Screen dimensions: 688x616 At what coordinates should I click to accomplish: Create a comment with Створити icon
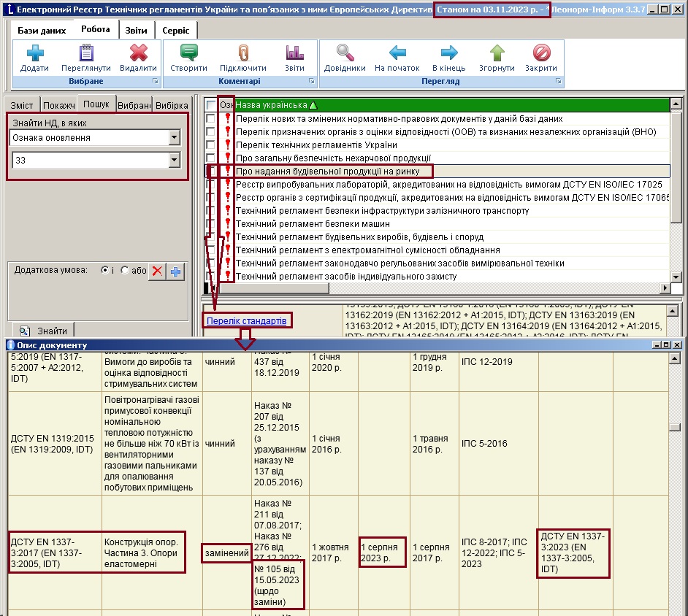click(x=188, y=53)
